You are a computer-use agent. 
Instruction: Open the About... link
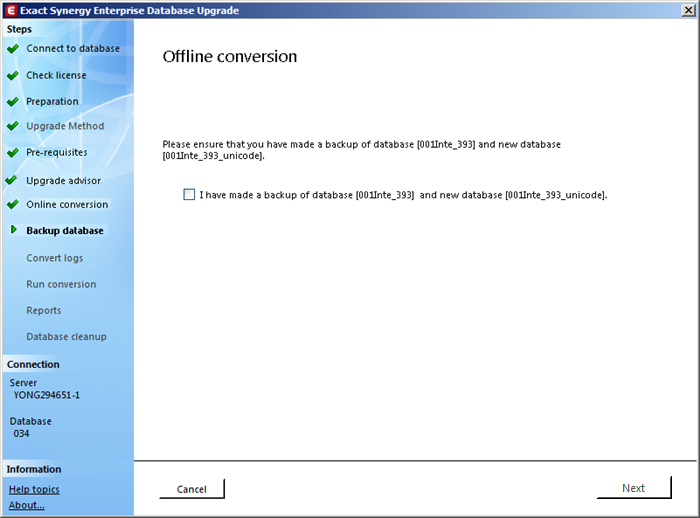click(x=27, y=505)
